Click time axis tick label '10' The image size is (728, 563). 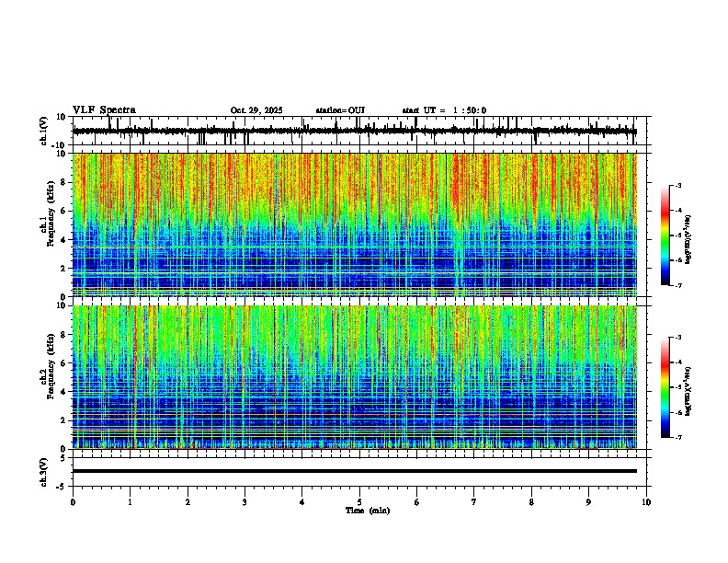(x=646, y=502)
